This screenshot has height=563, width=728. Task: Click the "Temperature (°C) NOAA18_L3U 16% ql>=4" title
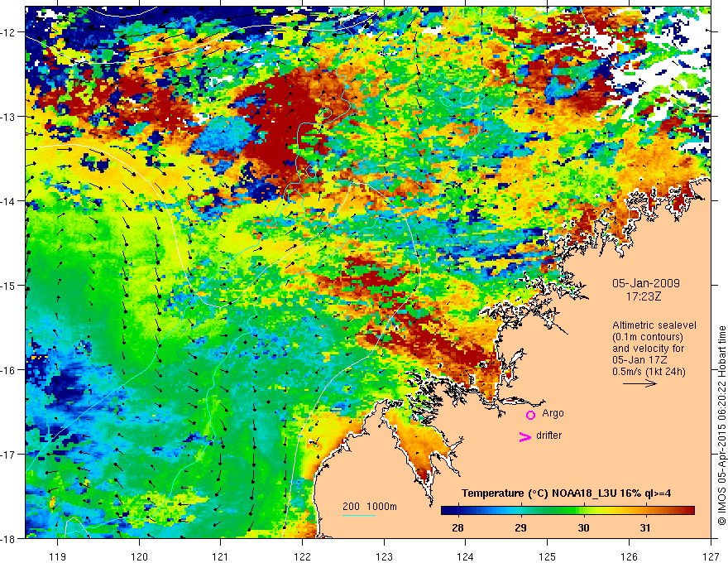click(566, 493)
